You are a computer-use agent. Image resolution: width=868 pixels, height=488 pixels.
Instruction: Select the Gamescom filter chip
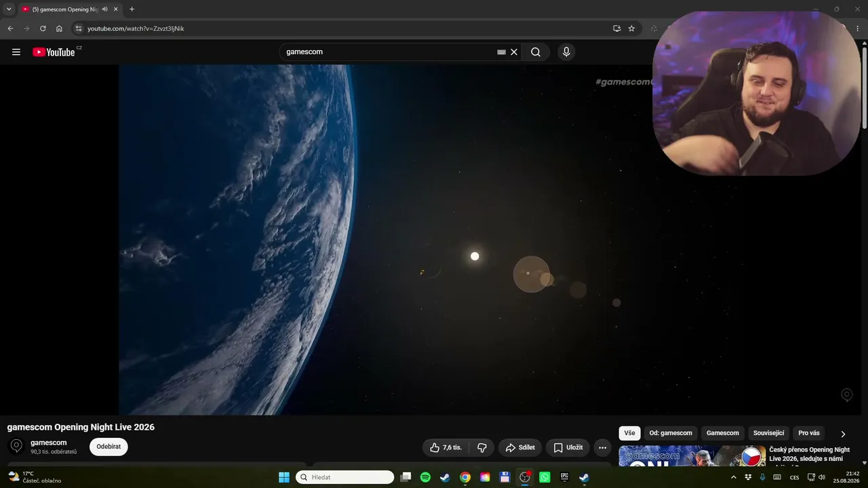(x=723, y=433)
